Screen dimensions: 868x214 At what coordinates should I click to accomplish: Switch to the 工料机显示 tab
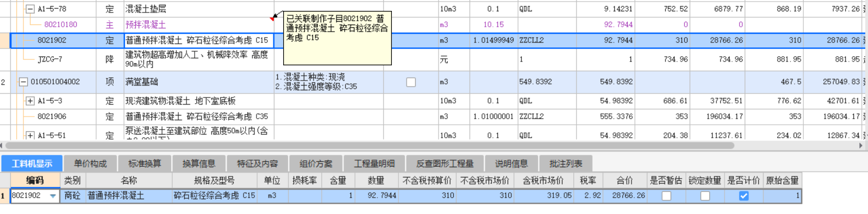click(32, 163)
